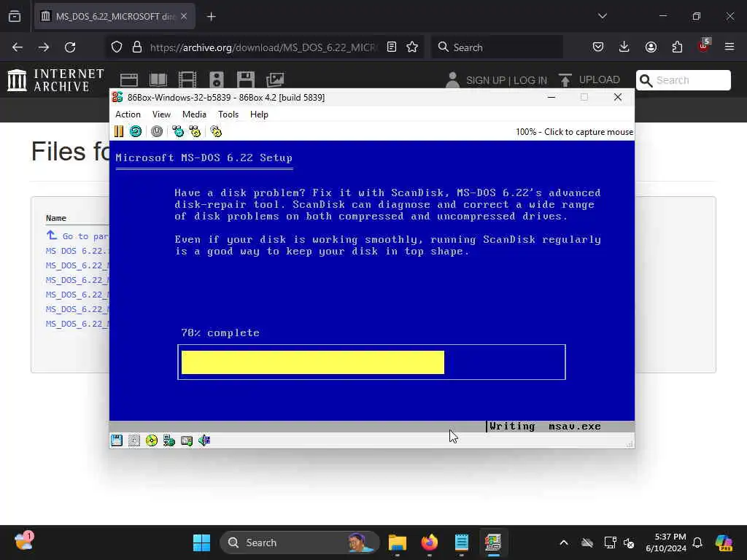Click the Windows taskbar Search box
The image size is (747, 560).
300,542
